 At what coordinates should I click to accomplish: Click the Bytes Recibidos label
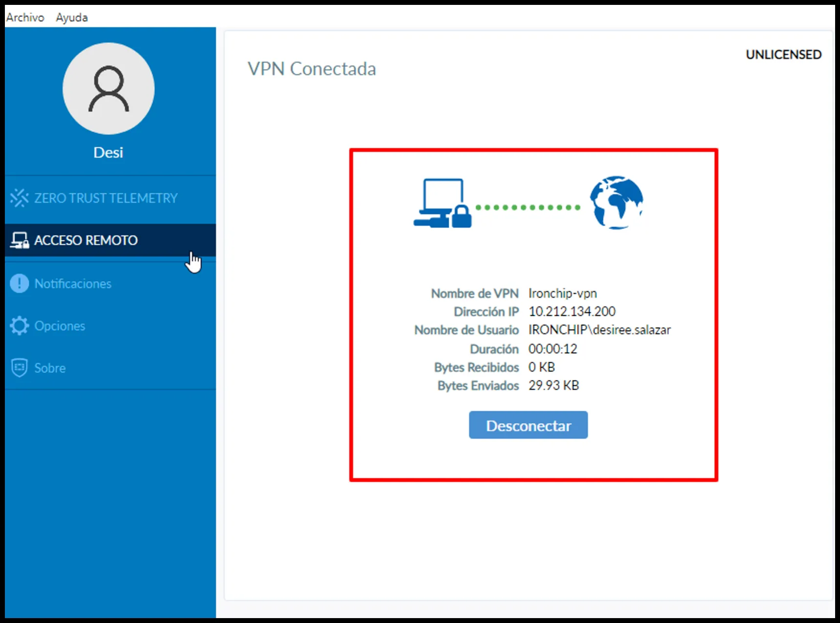(477, 367)
